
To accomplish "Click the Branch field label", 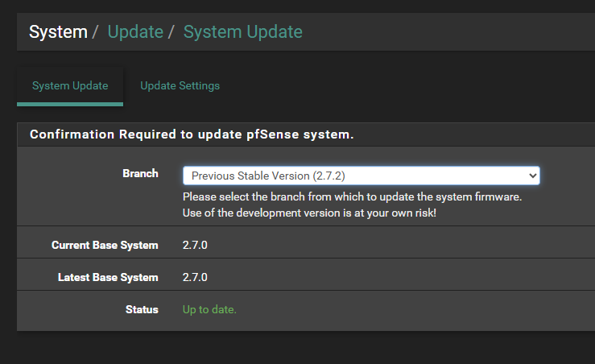I will coord(140,173).
